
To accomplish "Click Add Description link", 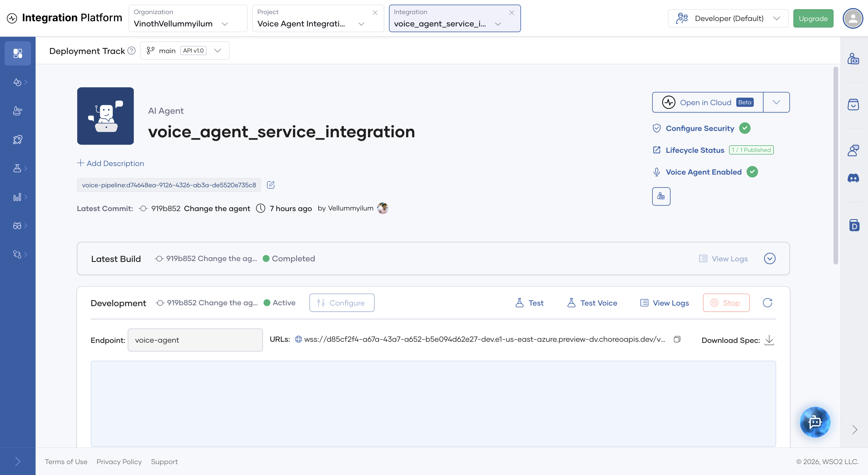I will pos(111,163).
